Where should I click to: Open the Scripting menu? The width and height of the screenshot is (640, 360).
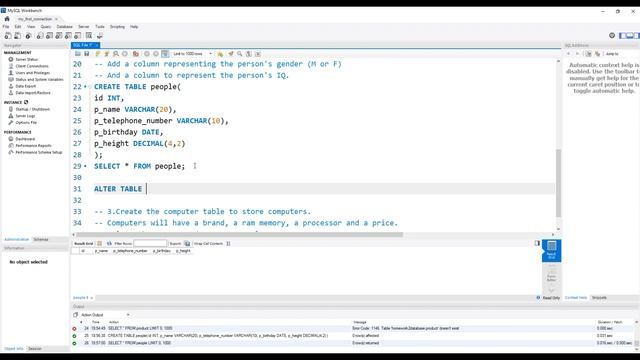[117, 27]
